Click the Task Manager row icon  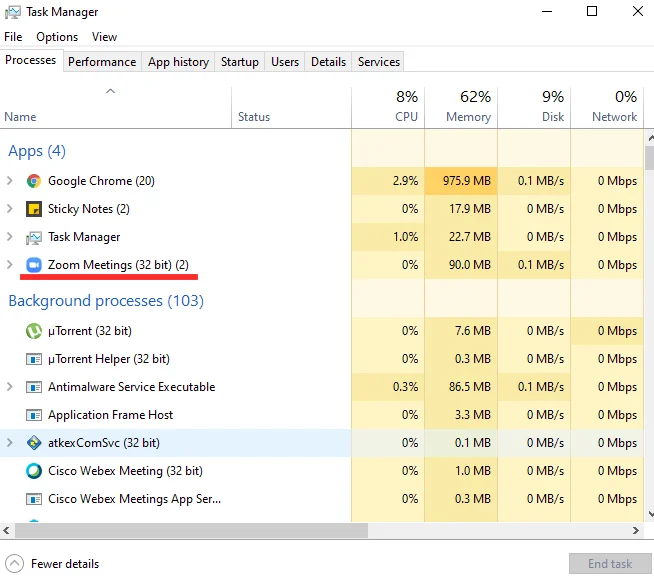(34, 237)
